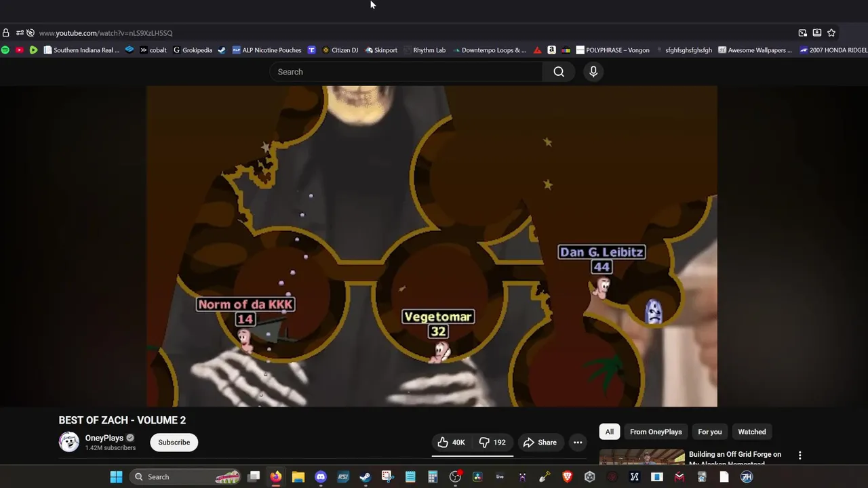Open the ALP Nicotine Pouches bookmark
The width and height of the screenshot is (868, 488).
(x=267, y=50)
